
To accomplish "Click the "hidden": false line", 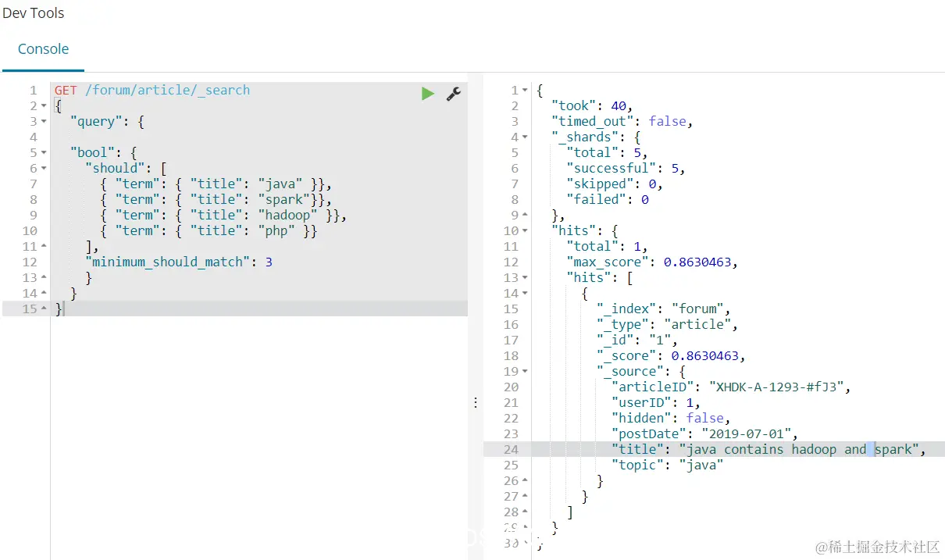I will coord(671,418).
